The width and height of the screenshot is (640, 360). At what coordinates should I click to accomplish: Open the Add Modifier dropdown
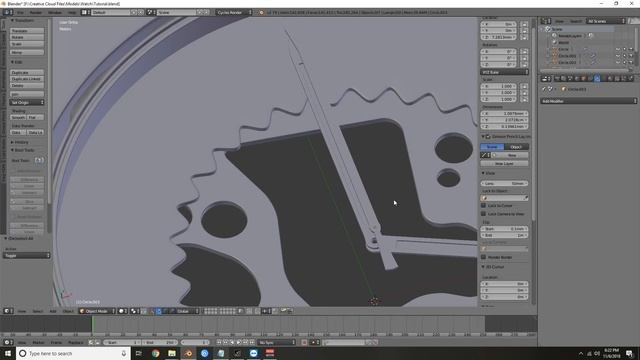[x=589, y=101]
